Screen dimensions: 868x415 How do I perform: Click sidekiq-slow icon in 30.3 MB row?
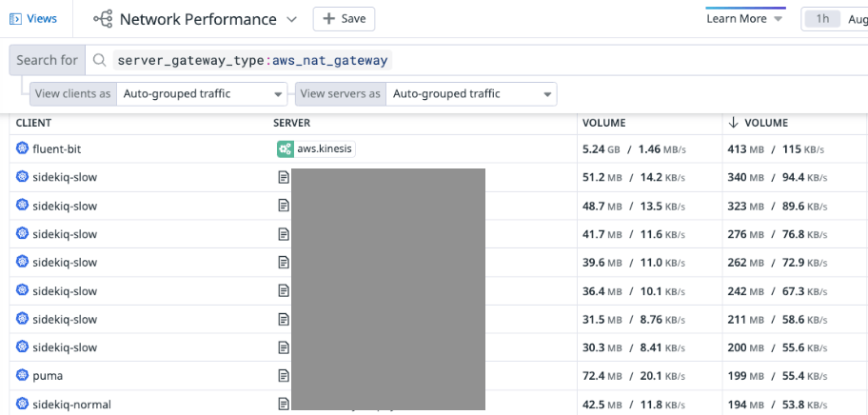click(x=22, y=346)
